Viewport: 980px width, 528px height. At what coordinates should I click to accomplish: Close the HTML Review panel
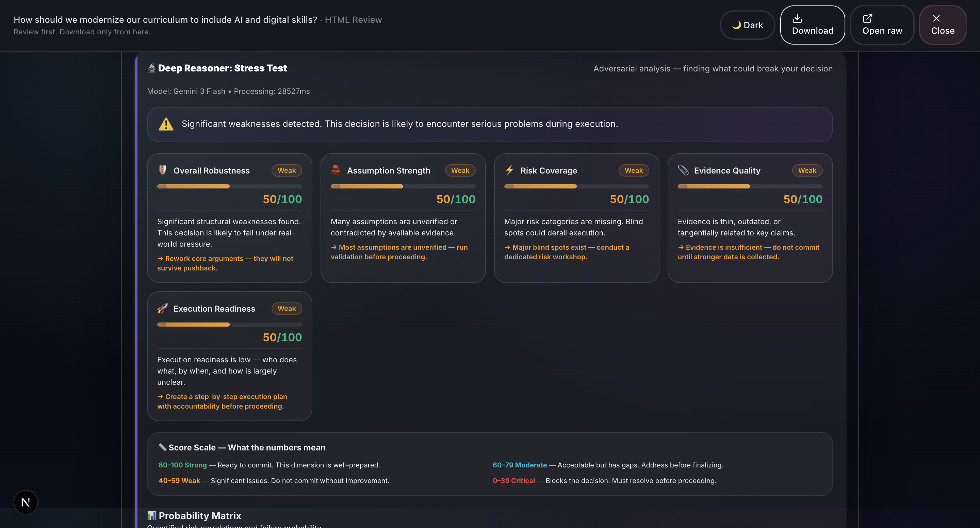(942, 25)
